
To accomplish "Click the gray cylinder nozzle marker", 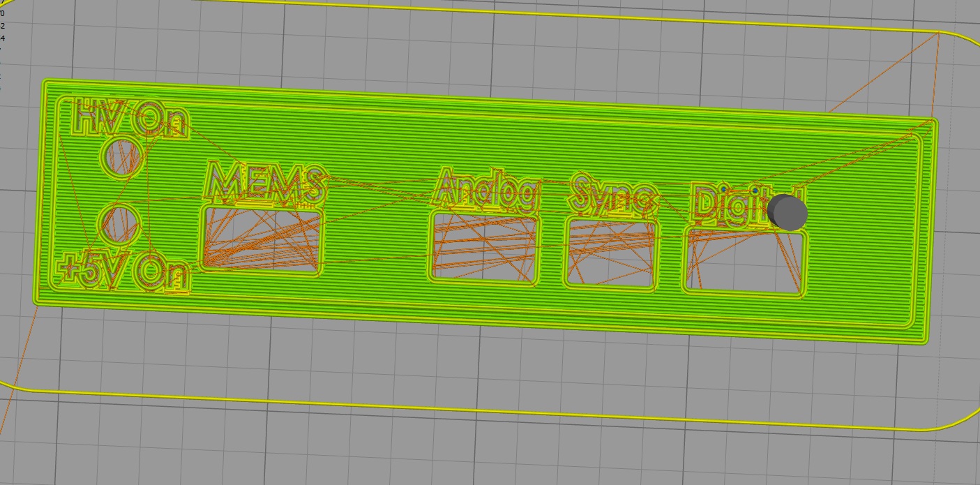I will coord(787,212).
